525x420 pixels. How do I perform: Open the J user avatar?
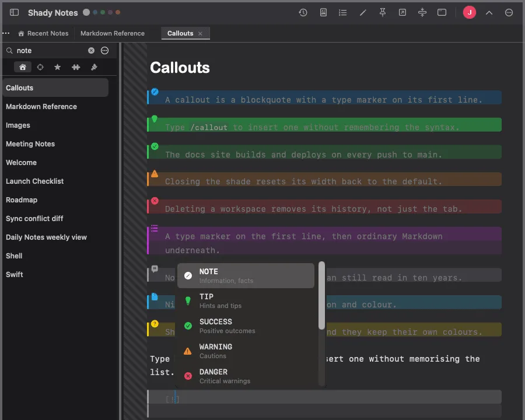point(470,13)
